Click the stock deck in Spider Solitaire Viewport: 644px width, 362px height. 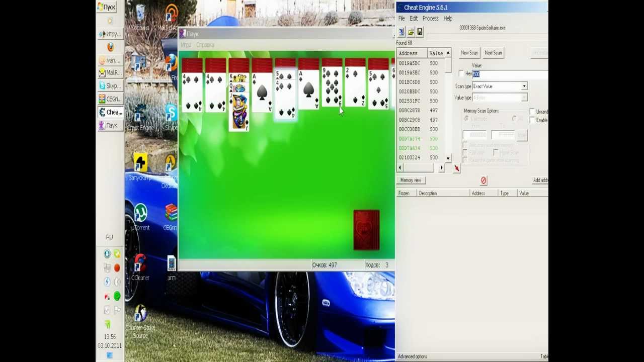366,230
